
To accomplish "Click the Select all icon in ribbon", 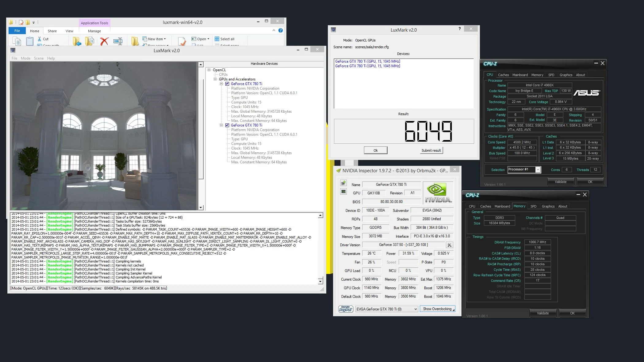I will 217,39.
